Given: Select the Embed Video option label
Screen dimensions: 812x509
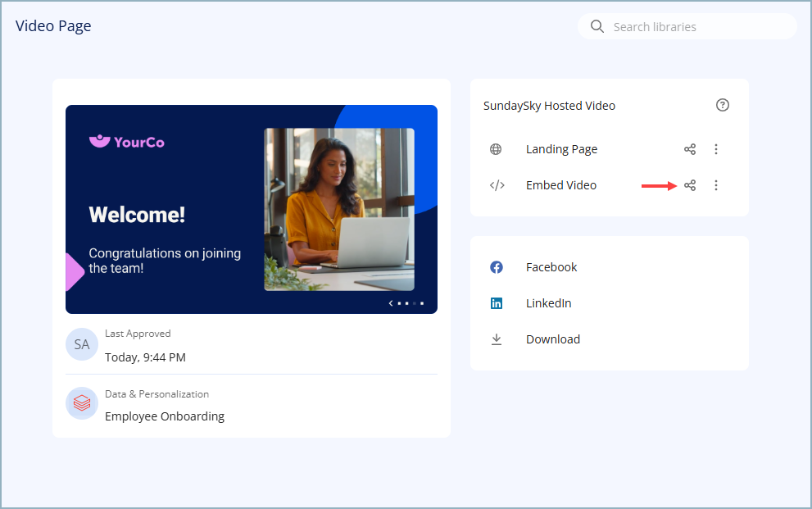Looking at the screenshot, I should (x=560, y=185).
